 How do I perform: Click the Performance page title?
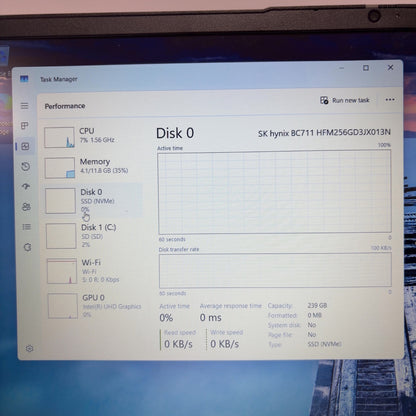[65, 106]
